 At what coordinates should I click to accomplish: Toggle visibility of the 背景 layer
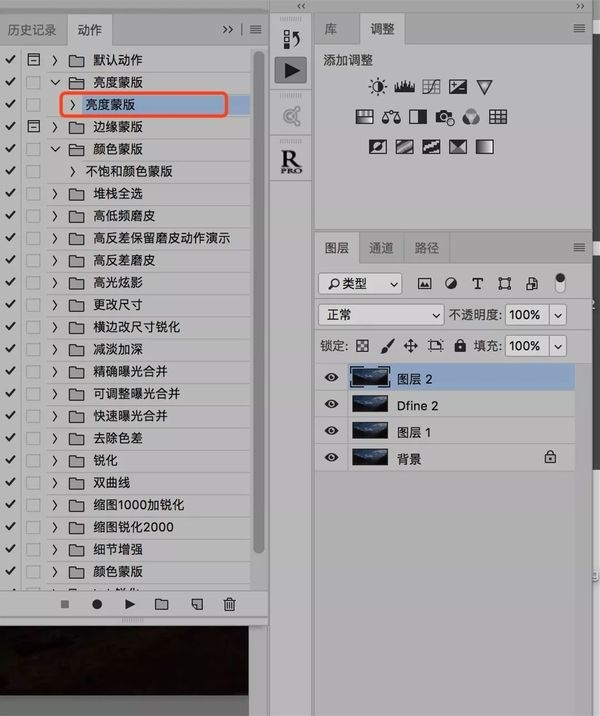pos(332,458)
